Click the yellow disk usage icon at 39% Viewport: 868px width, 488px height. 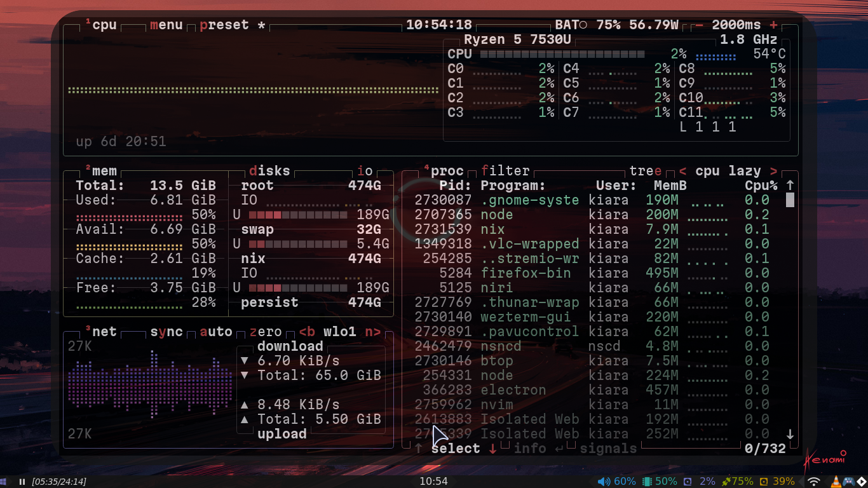764,482
